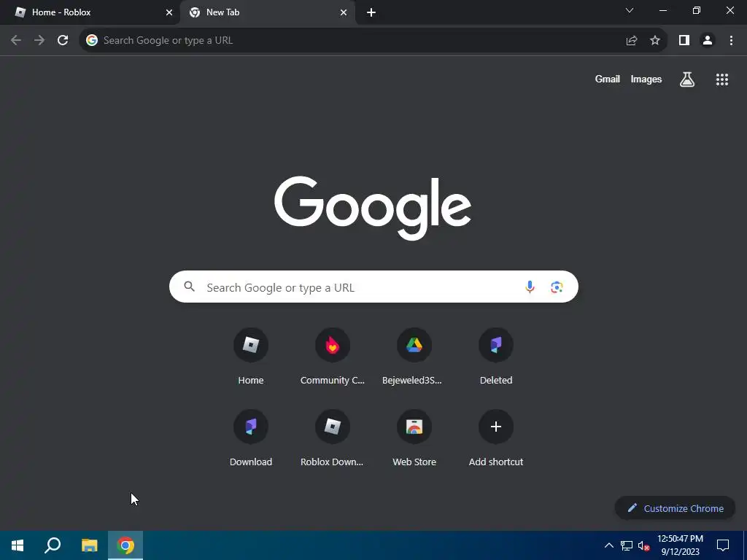This screenshot has height=560, width=747.
Task: Open the Community C... shortcut
Action: [333, 356]
